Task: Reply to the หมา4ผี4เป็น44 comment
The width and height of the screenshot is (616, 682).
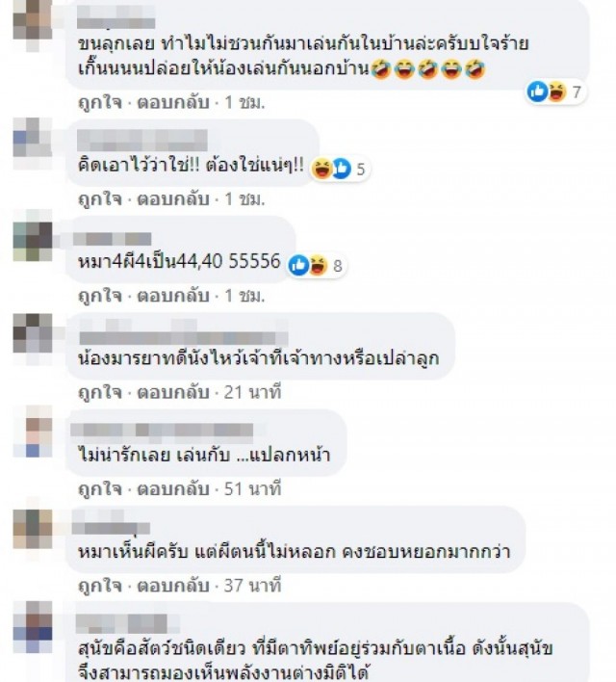Action: pyautogui.click(x=173, y=296)
